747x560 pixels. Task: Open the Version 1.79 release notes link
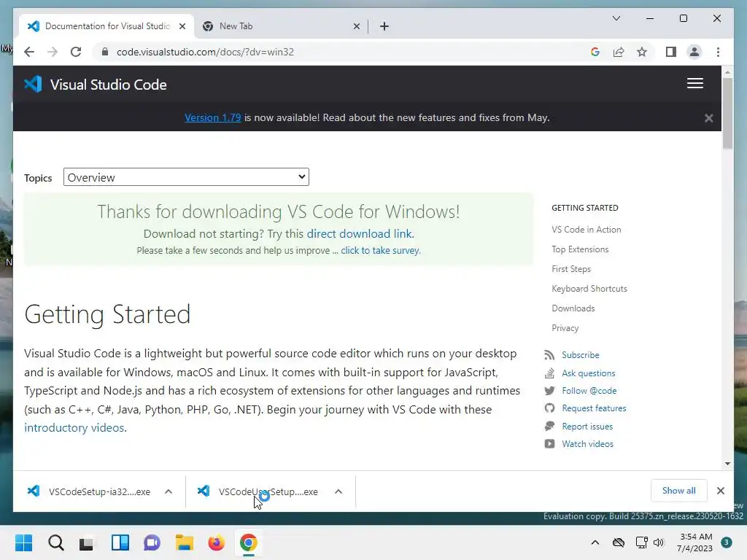pyautogui.click(x=212, y=117)
